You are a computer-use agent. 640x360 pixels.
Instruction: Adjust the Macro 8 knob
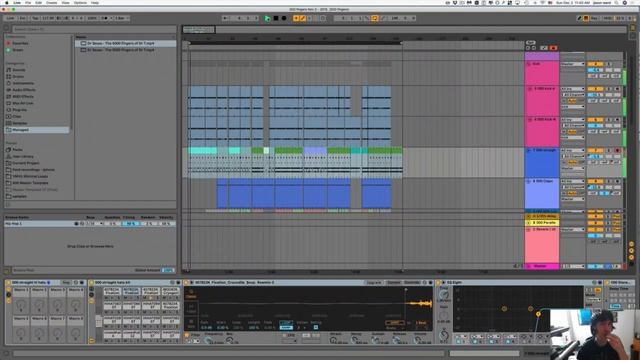click(x=76, y=333)
